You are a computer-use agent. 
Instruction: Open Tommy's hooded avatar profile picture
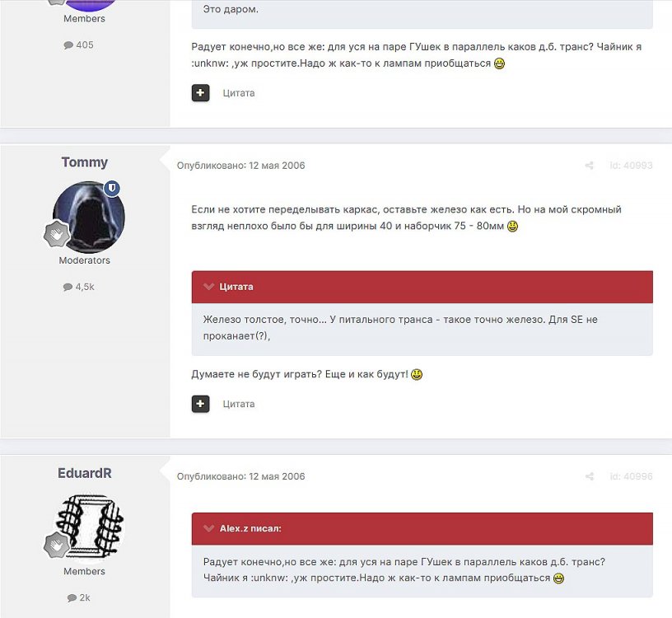(89, 217)
